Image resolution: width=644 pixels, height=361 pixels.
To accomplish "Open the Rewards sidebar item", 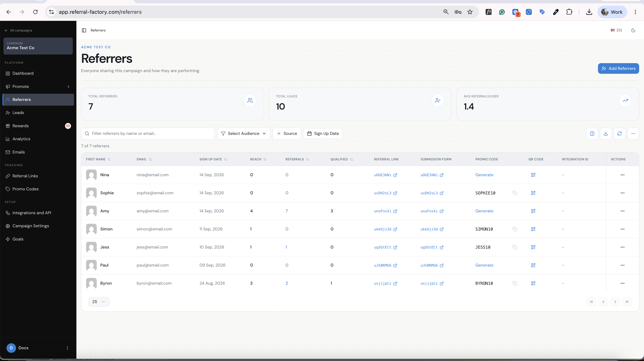I will [x=38, y=126].
